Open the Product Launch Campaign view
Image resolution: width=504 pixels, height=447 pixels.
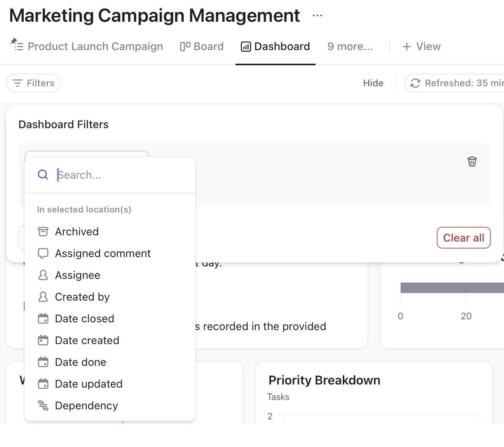click(x=95, y=46)
